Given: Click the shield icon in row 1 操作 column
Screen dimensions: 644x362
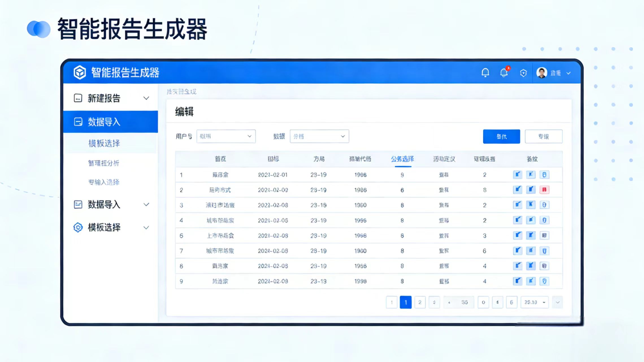Looking at the screenshot, I should click(x=544, y=174).
